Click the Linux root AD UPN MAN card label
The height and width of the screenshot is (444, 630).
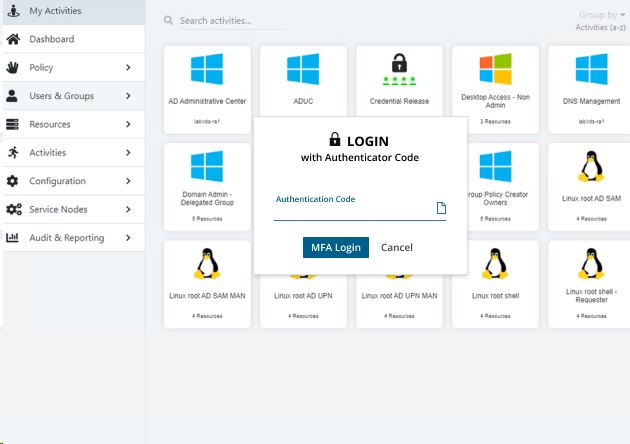click(399, 296)
